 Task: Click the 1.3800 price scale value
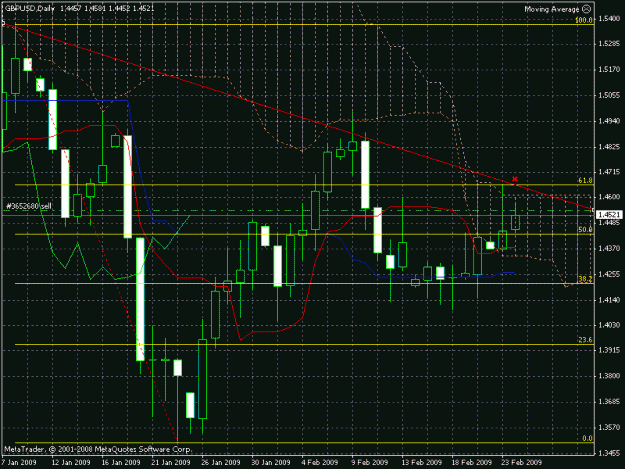609,376
